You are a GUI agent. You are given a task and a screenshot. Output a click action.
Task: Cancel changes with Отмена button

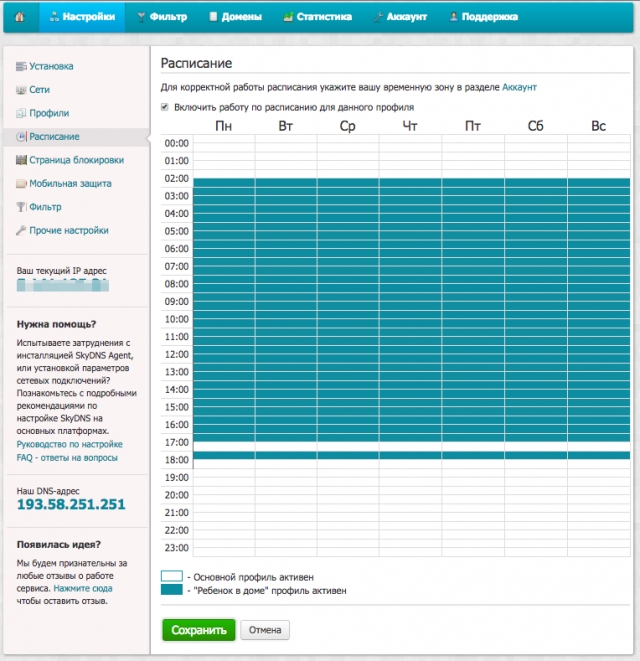tap(265, 630)
